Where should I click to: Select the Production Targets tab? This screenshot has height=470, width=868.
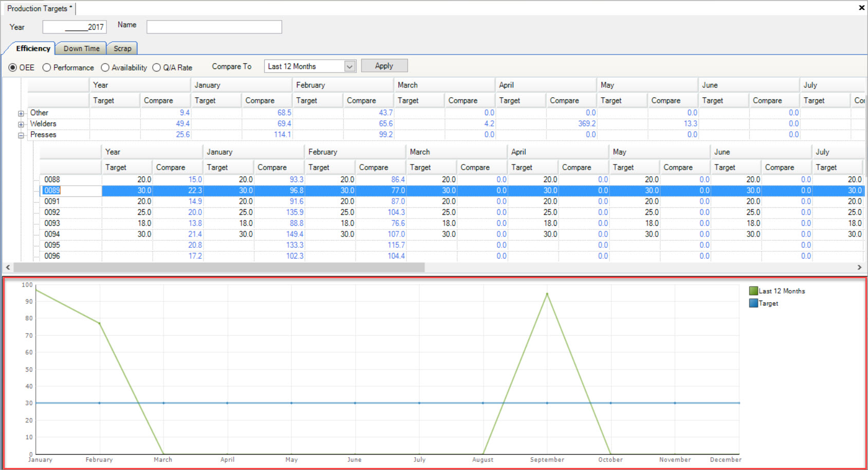[x=40, y=8]
